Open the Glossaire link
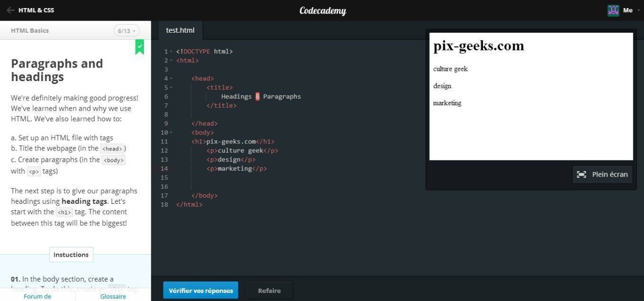This screenshot has width=644, height=301. pyautogui.click(x=113, y=296)
